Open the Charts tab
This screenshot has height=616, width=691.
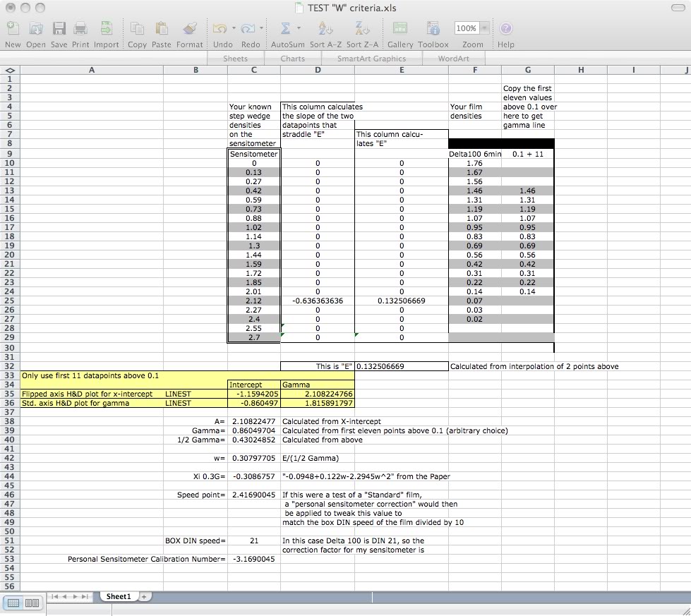click(x=292, y=59)
